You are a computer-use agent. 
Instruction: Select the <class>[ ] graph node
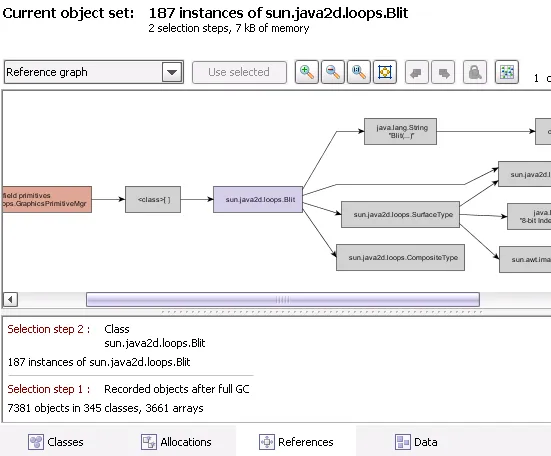(x=153, y=200)
